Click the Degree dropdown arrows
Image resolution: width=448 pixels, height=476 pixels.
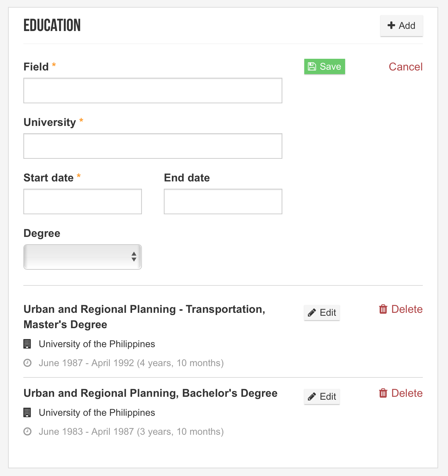pos(134,257)
